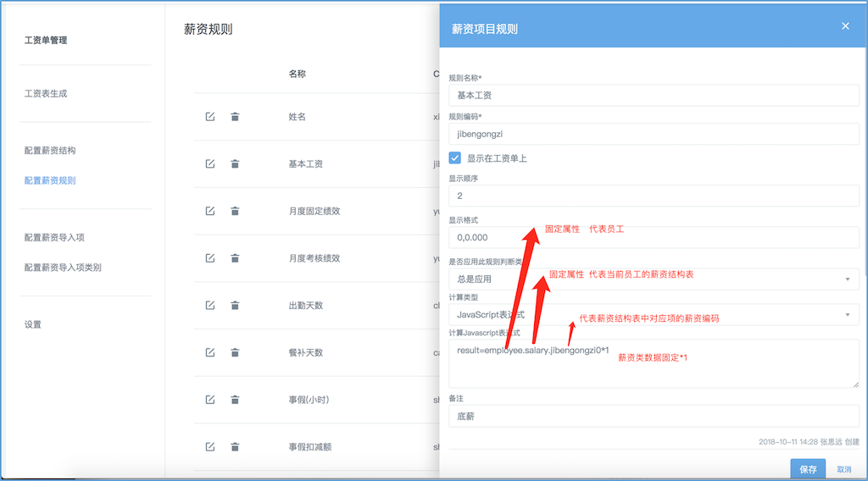
Task: Click 月度固定绩效 name cell
Action: point(314,211)
